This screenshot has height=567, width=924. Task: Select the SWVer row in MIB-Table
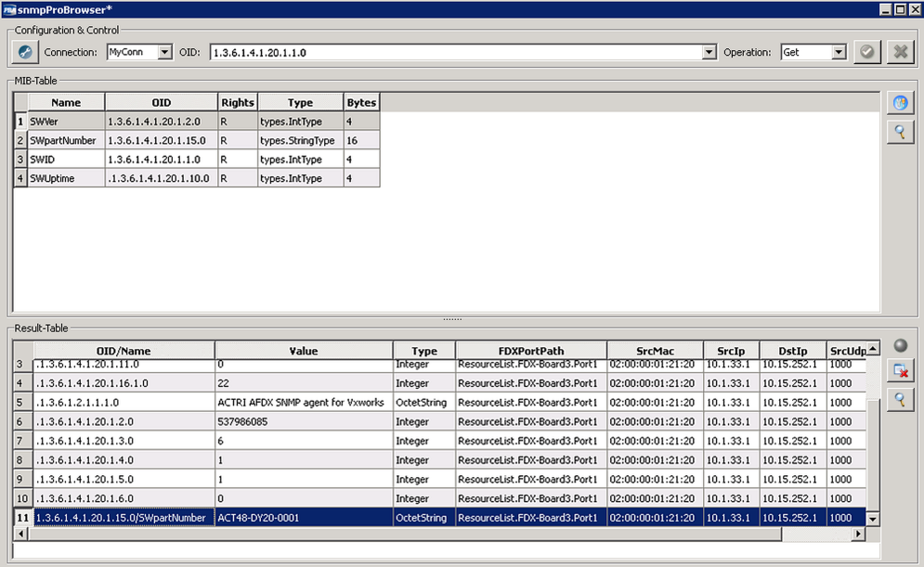[x=65, y=121]
